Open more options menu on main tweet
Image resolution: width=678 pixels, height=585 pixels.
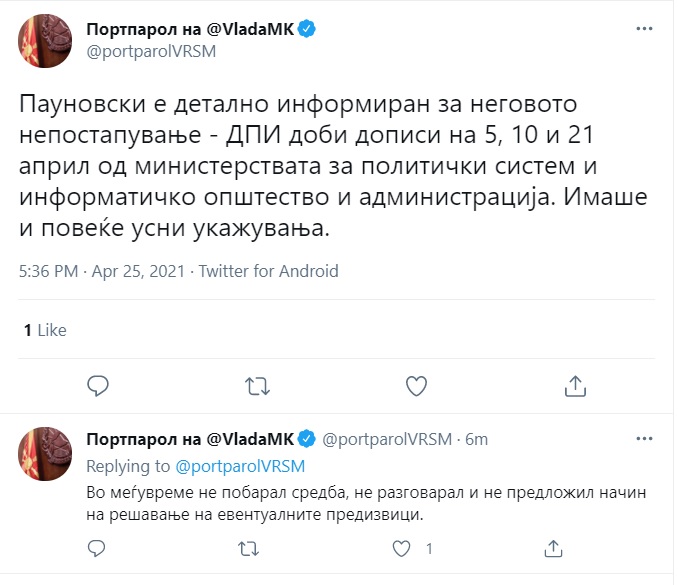tap(644, 29)
